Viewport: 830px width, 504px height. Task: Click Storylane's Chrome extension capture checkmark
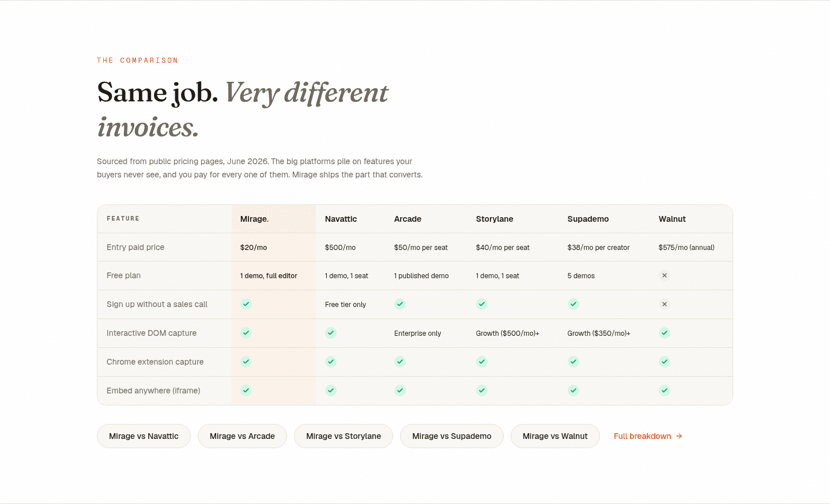point(482,362)
